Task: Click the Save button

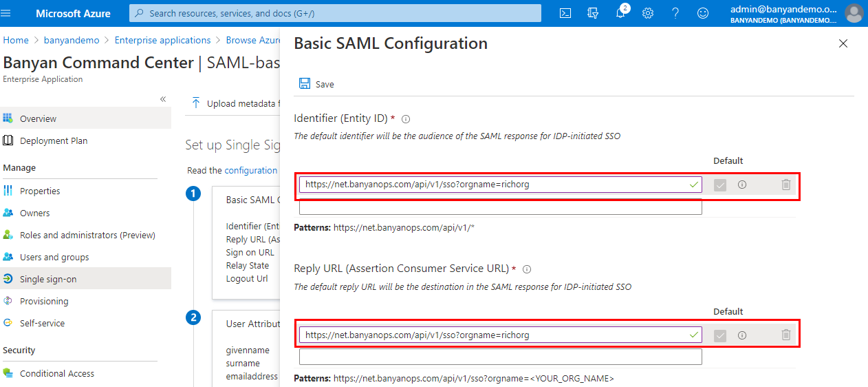Action: 317,84
